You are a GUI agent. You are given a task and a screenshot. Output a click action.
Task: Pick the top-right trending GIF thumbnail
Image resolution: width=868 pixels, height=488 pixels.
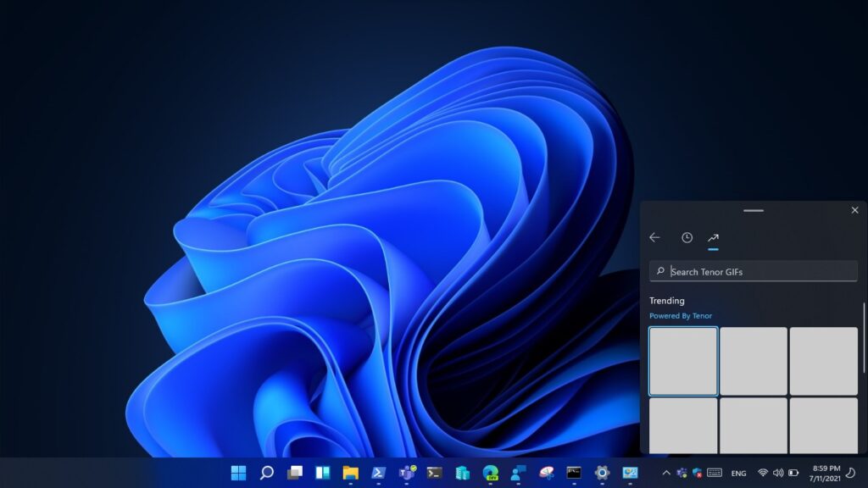(x=823, y=361)
